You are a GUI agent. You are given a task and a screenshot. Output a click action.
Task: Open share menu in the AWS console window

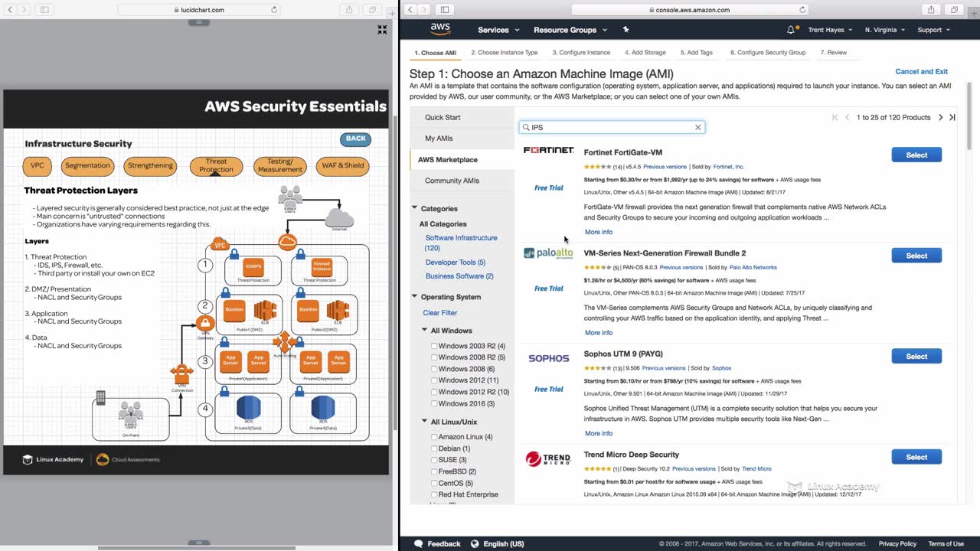(x=931, y=10)
